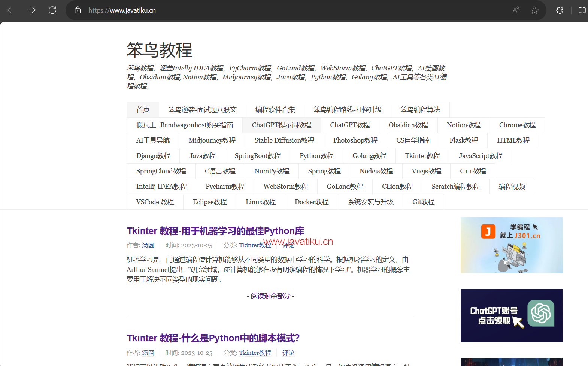Open Git教程 menu item

[423, 202]
